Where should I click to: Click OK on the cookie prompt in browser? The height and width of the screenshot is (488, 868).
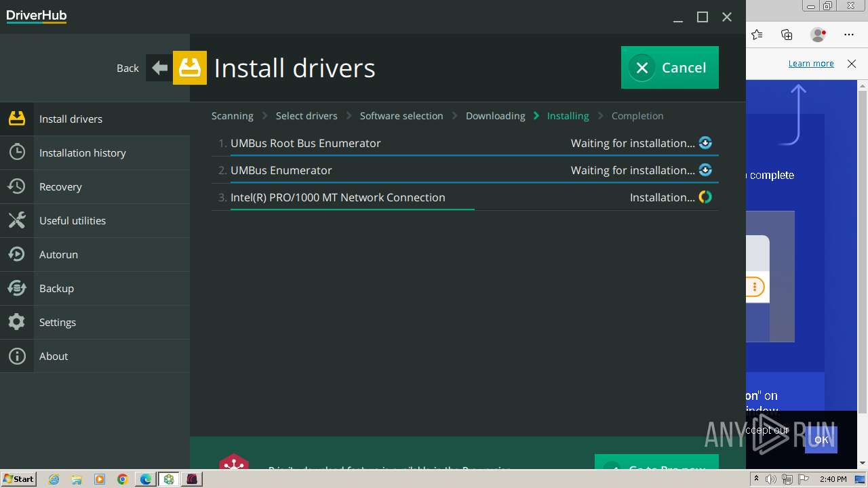821,440
